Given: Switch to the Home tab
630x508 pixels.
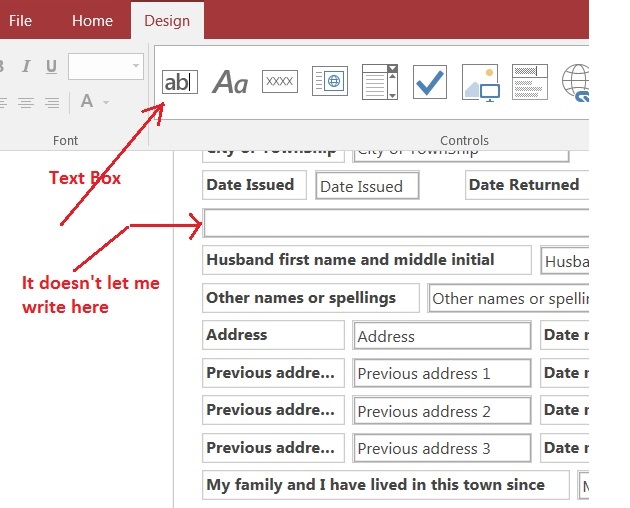Looking at the screenshot, I should [92, 21].
